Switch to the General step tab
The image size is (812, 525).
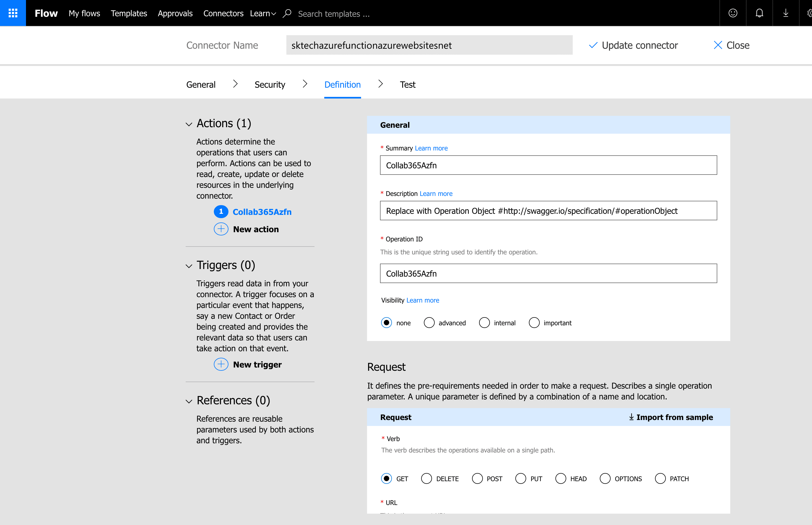coord(201,84)
